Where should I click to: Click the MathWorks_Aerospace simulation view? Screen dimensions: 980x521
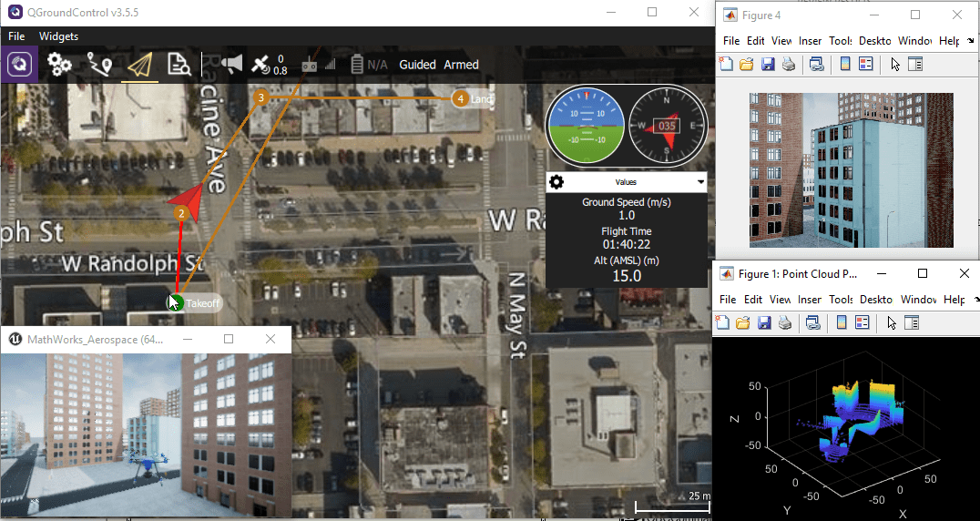click(146, 434)
